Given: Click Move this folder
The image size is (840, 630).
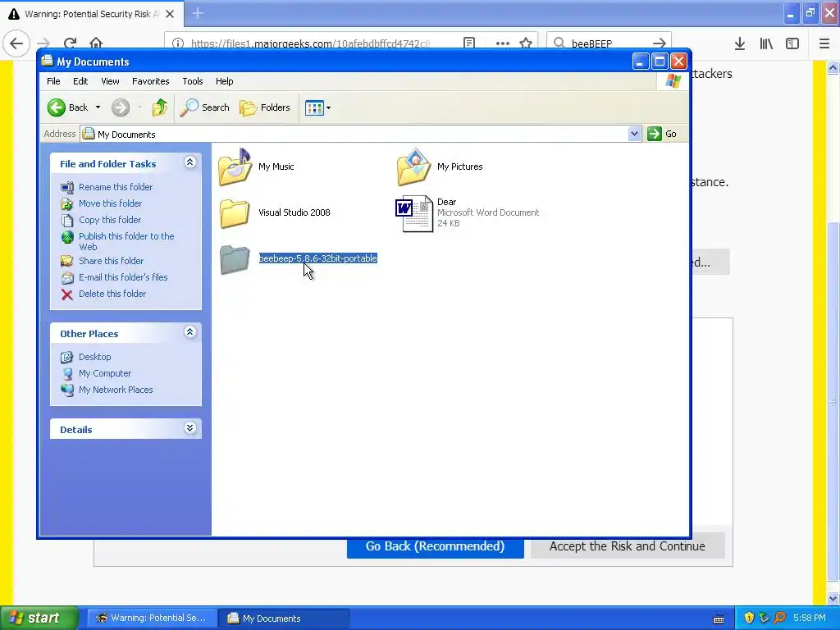Looking at the screenshot, I should (111, 203).
